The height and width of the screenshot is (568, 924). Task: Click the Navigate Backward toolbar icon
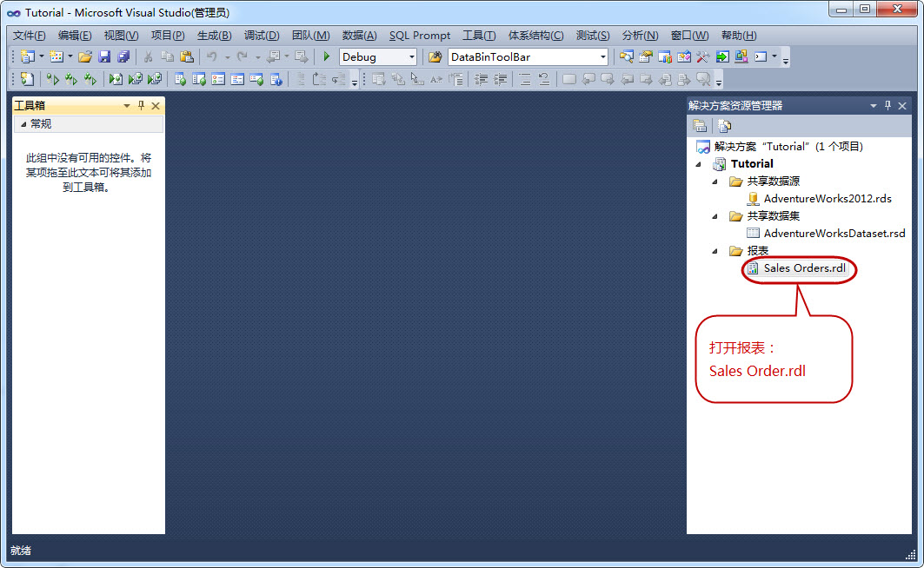273,56
